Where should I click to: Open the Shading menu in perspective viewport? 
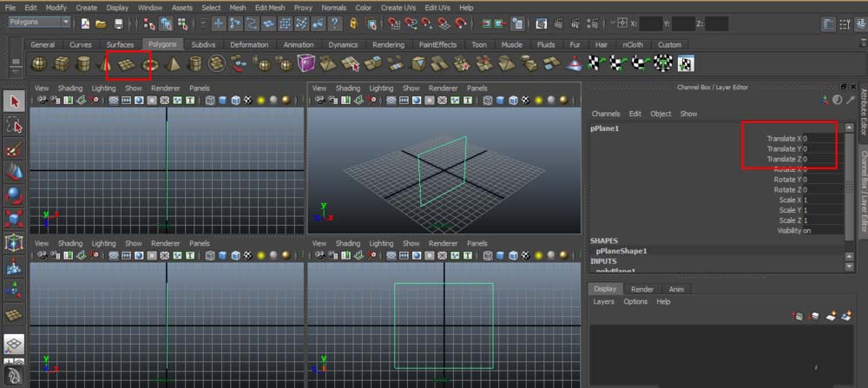click(347, 88)
